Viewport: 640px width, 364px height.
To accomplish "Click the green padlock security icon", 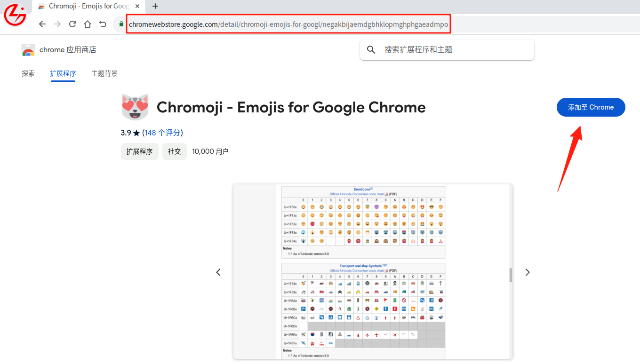I will click(121, 24).
